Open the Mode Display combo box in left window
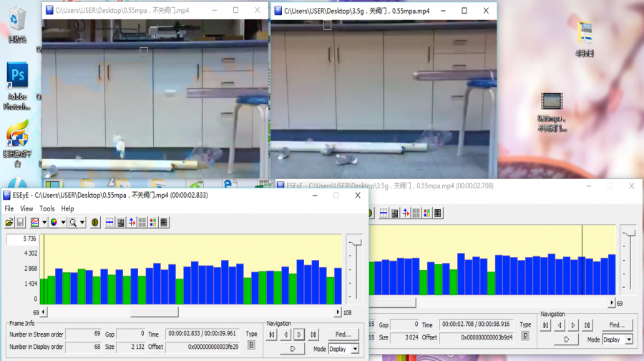Viewport: 644px width, 361px height. point(343,349)
